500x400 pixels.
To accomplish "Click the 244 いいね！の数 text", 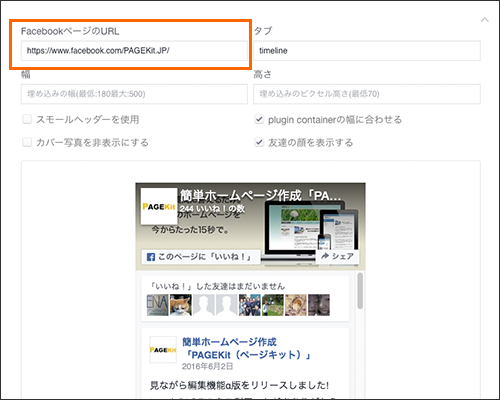I will 212,209.
